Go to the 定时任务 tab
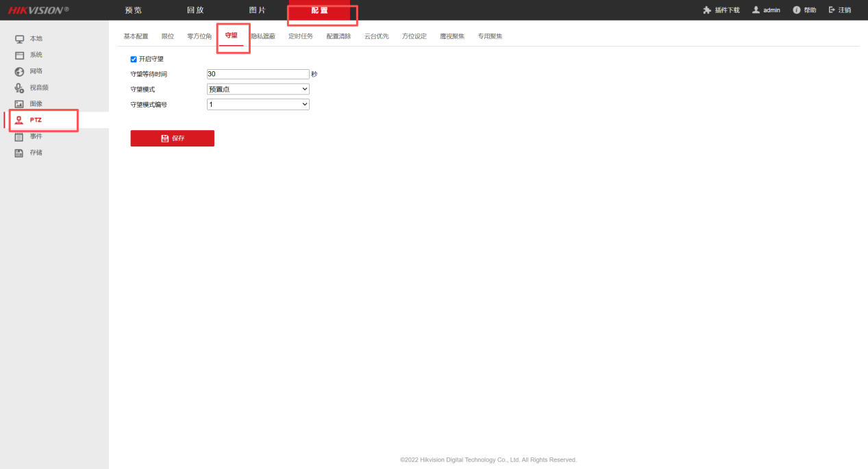This screenshot has width=868, height=469. tap(300, 36)
